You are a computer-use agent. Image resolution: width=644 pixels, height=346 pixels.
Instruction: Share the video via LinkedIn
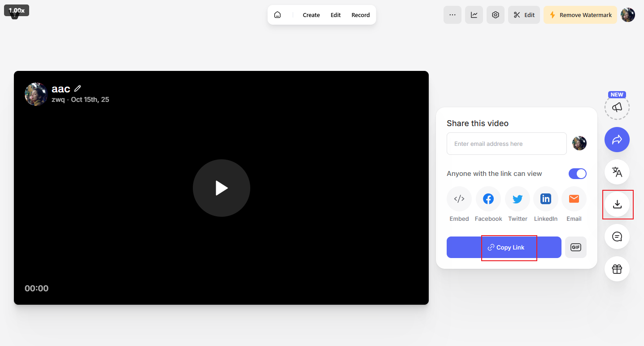[545, 199]
